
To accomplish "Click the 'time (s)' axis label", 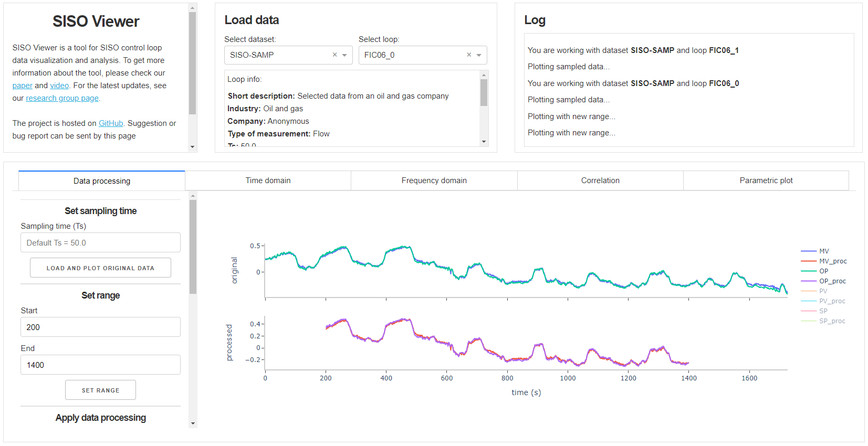I will point(526,392).
